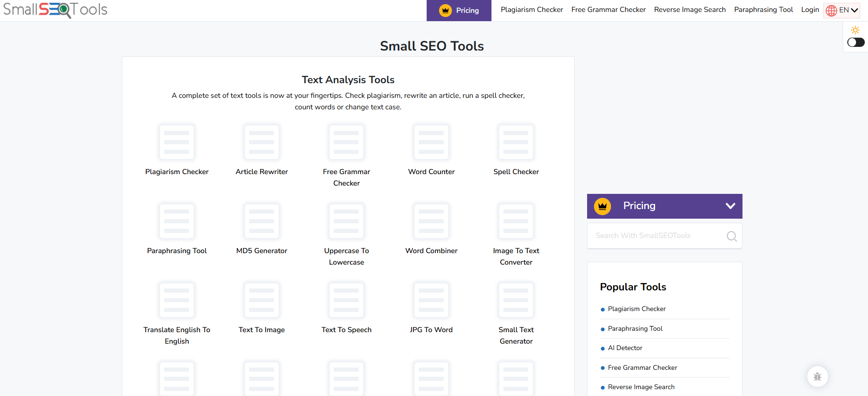
Task: Click the search magnifier icon
Action: pos(731,236)
